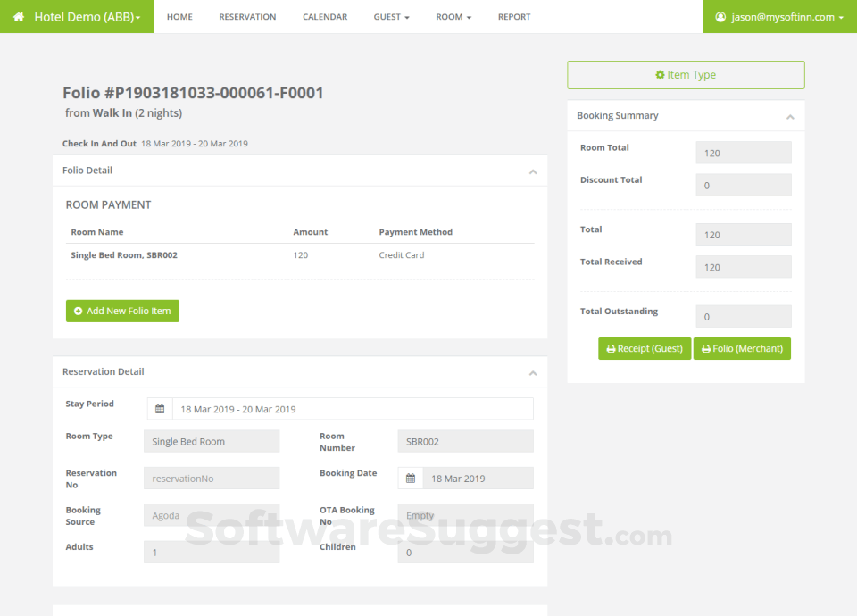
Task: Collapse the Folio Detail panel
Action: click(x=533, y=171)
